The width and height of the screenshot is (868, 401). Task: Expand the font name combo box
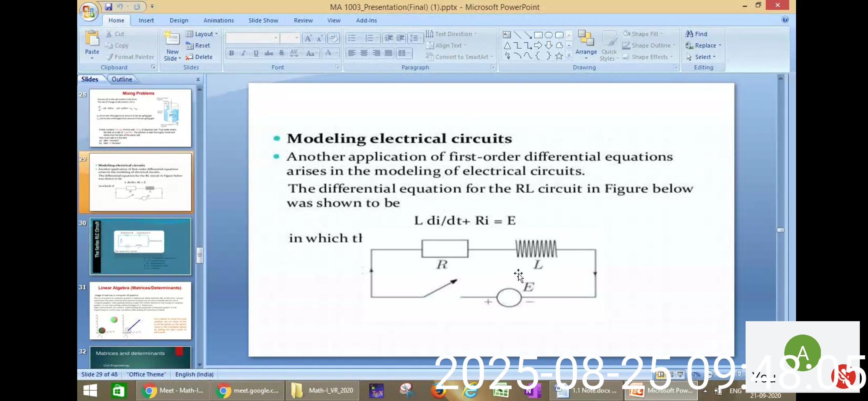[x=276, y=38]
